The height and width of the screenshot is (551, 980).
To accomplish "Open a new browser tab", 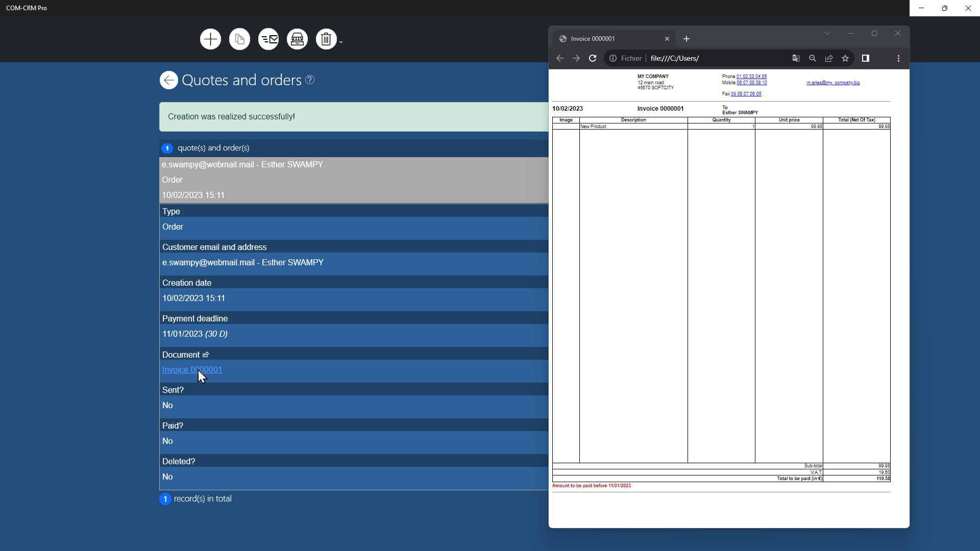I will [x=687, y=39].
